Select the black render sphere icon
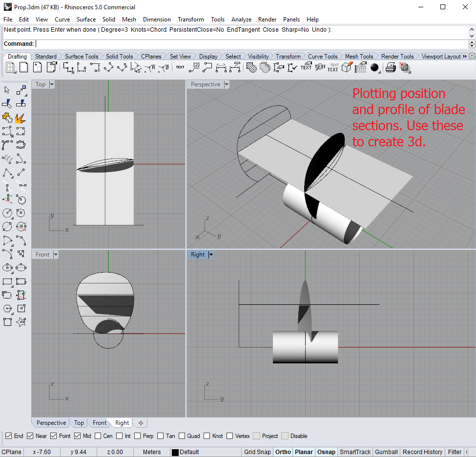Viewport: 476px width, 457px height. (x=374, y=67)
